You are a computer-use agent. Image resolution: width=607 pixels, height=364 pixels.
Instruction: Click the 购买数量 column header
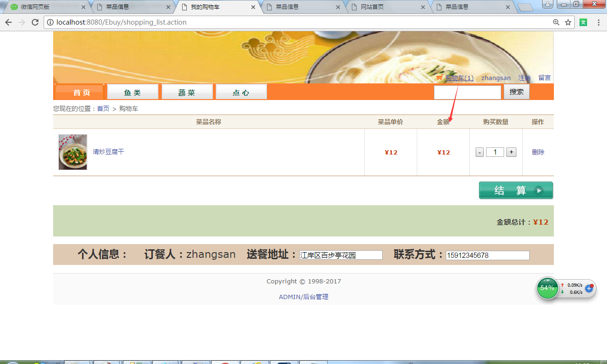[496, 122]
